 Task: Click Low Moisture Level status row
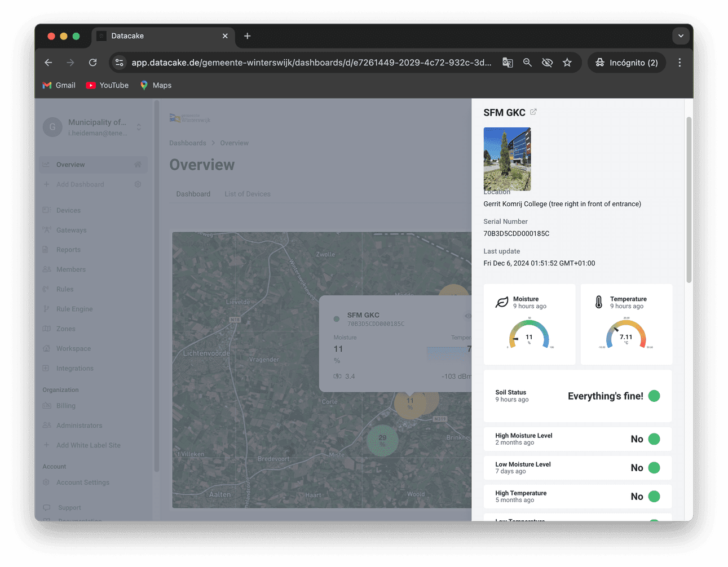pos(578,468)
